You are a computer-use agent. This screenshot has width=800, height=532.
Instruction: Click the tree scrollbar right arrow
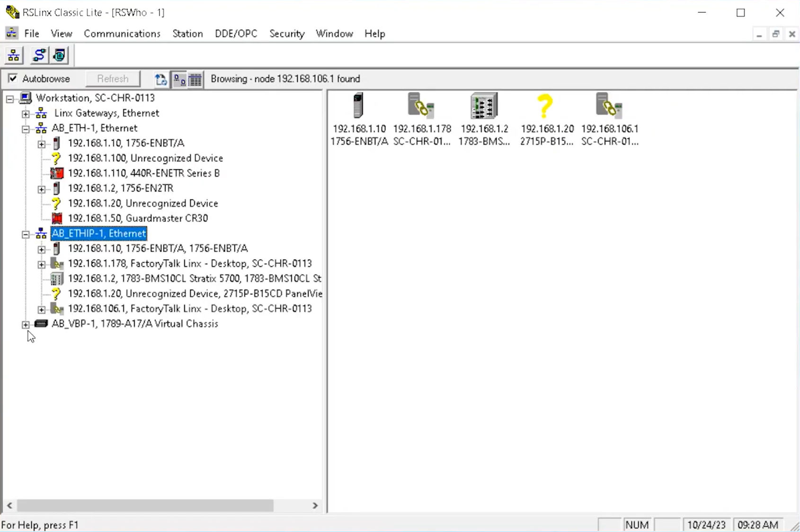pos(315,505)
